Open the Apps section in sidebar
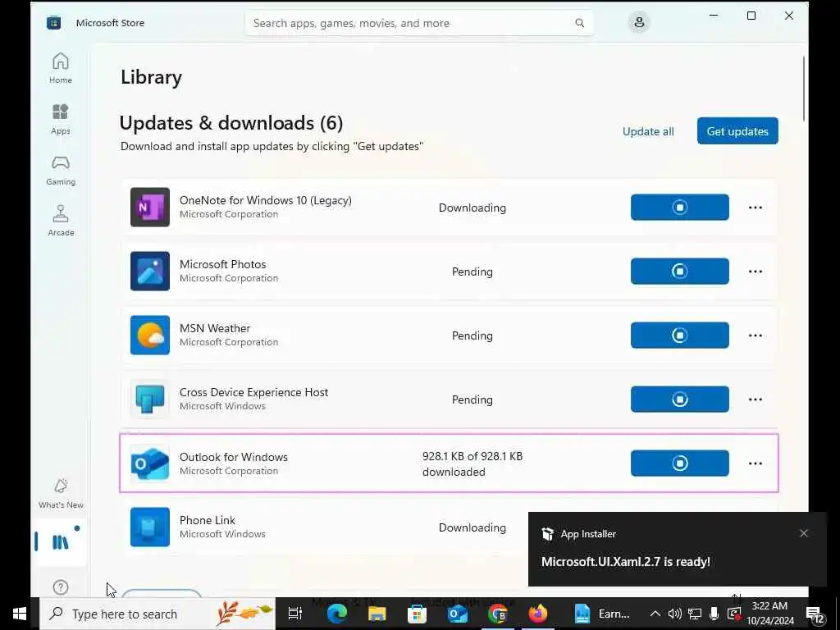This screenshot has width=840, height=630. point(61,119)
